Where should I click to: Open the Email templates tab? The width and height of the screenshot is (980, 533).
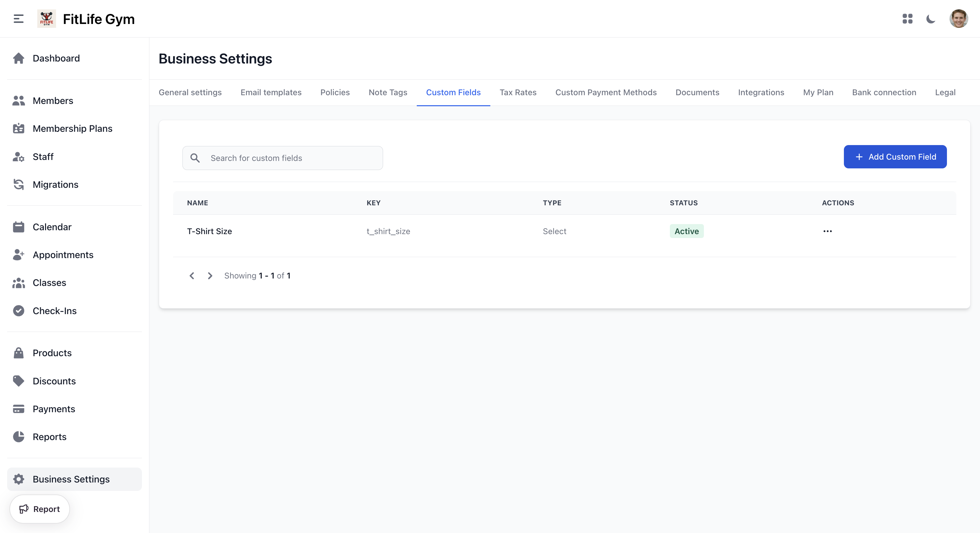[271, 92]
